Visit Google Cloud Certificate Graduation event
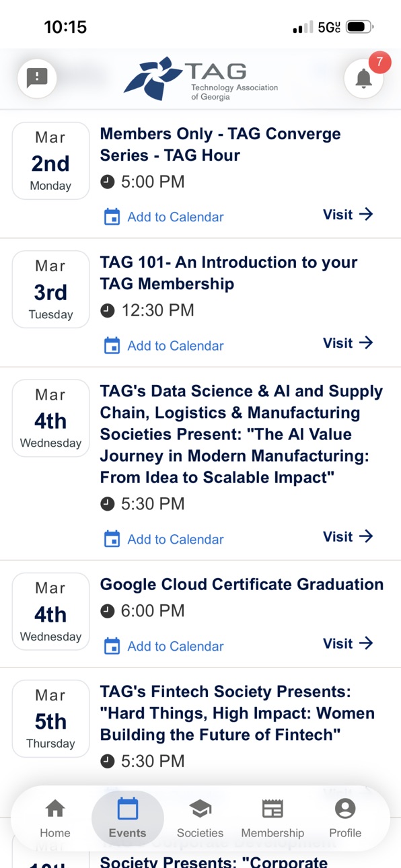 tap(348, 643)
